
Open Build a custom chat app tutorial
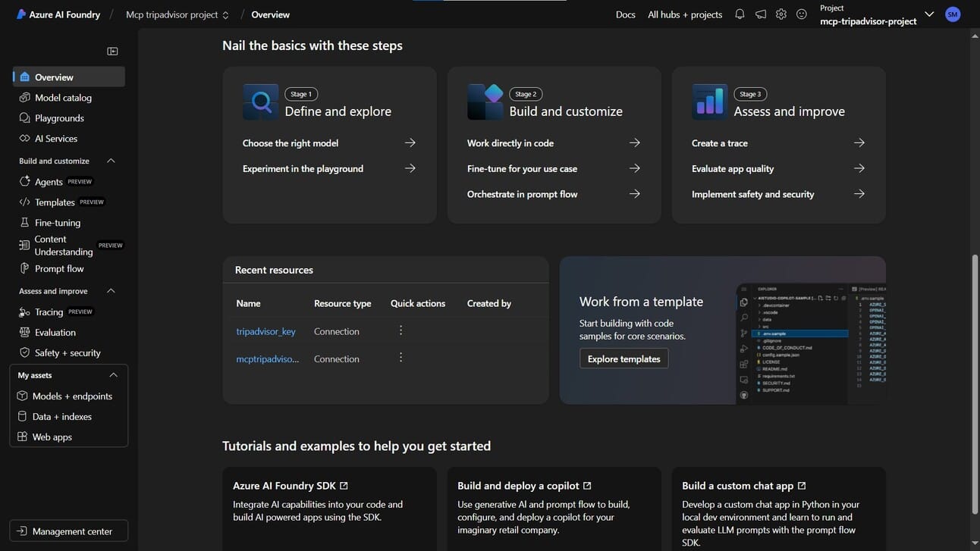click(778, 509)
